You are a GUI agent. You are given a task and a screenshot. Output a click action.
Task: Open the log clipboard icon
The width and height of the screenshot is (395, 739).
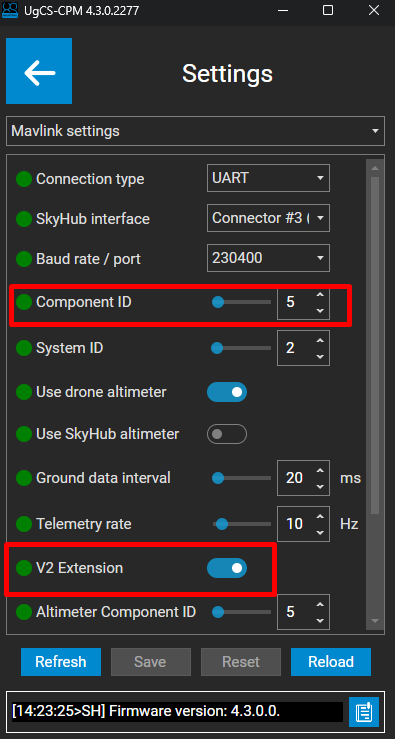[364, 712]
